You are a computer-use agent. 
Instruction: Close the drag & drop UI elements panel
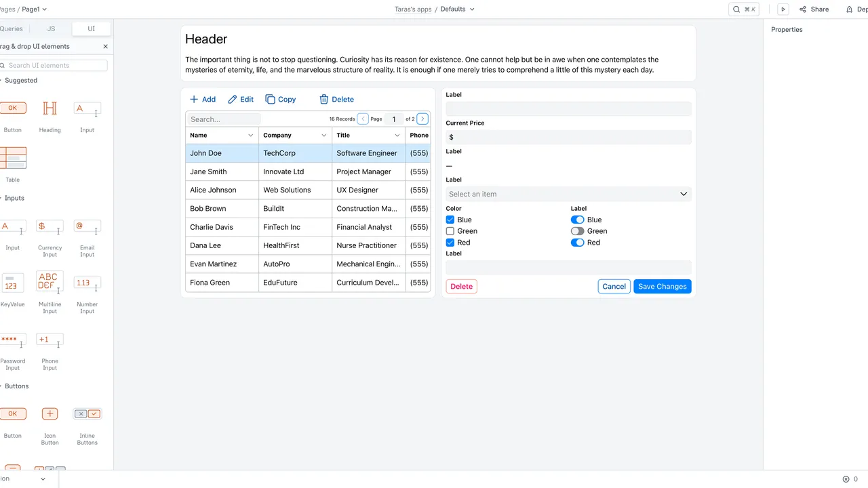[x=105, y=47]
